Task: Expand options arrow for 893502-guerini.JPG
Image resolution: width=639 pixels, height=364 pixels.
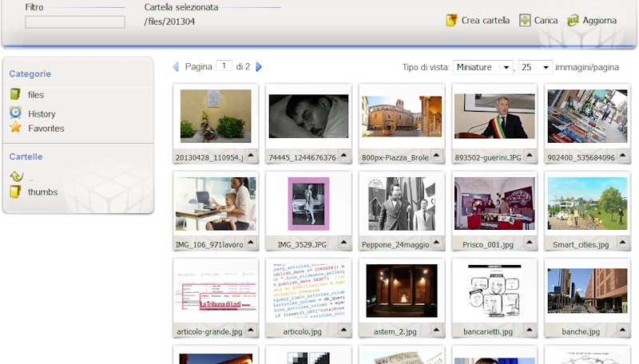Action: coord(530,156)
